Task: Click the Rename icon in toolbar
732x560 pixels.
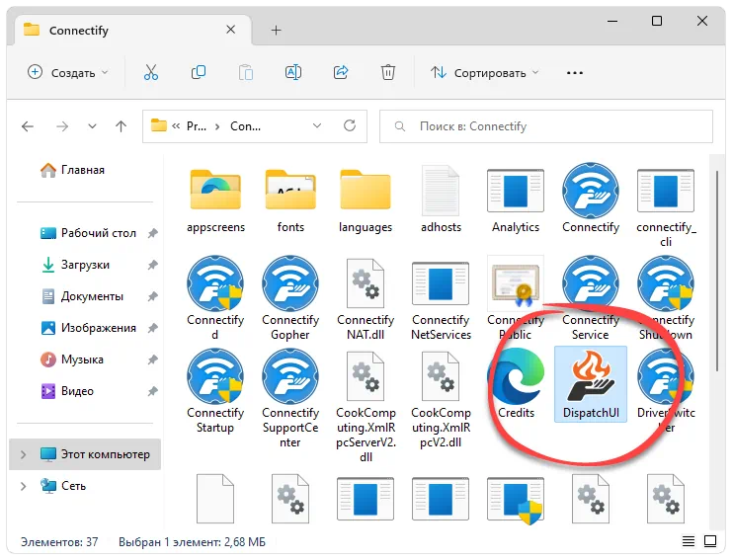Action: click(293, 72)
